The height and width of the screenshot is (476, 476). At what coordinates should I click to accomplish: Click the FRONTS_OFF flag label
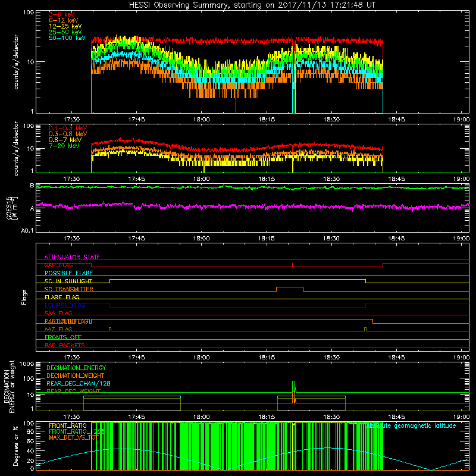(63, 337)
